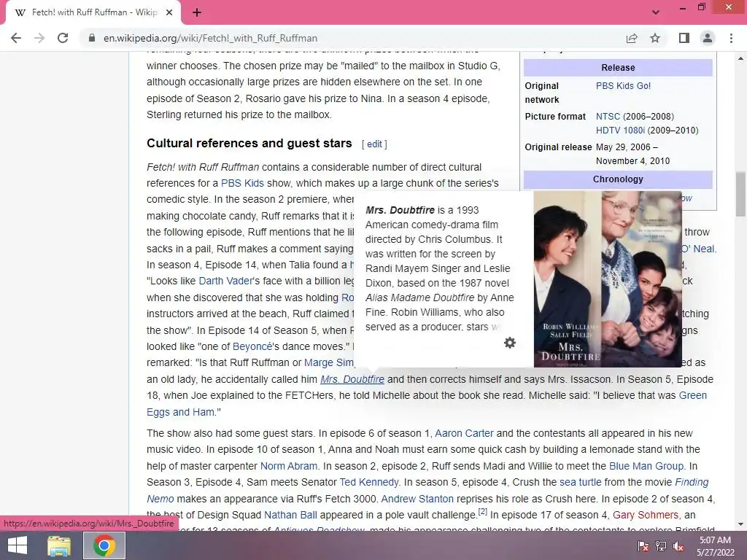Image resolution: width=747 pixels, height=560 pixels.
Task: Bookmark this page with the star
Action: pyautogui.click(x=655, y=38)
